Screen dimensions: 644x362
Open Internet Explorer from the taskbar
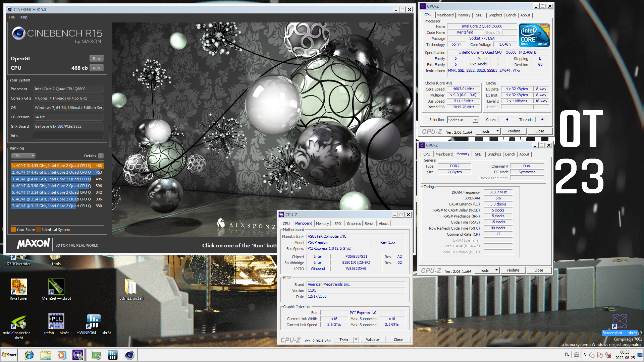[x=29, y=355]
